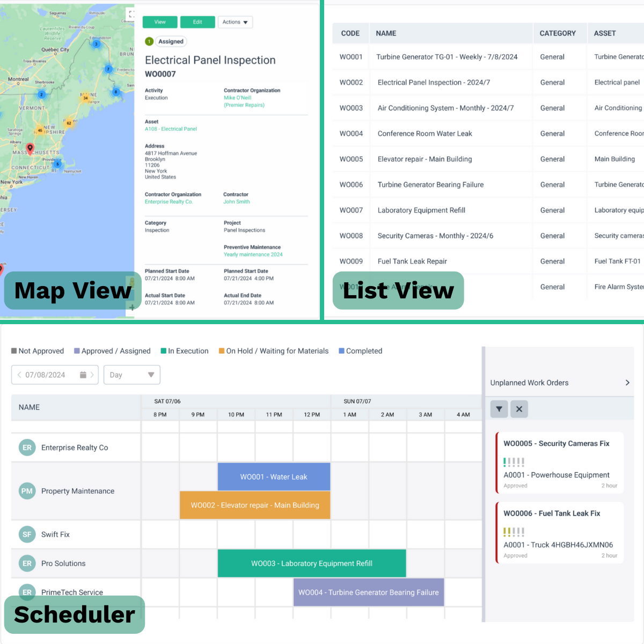Click the Edit button
Viewport: 644px width, 644px height.
197,22
